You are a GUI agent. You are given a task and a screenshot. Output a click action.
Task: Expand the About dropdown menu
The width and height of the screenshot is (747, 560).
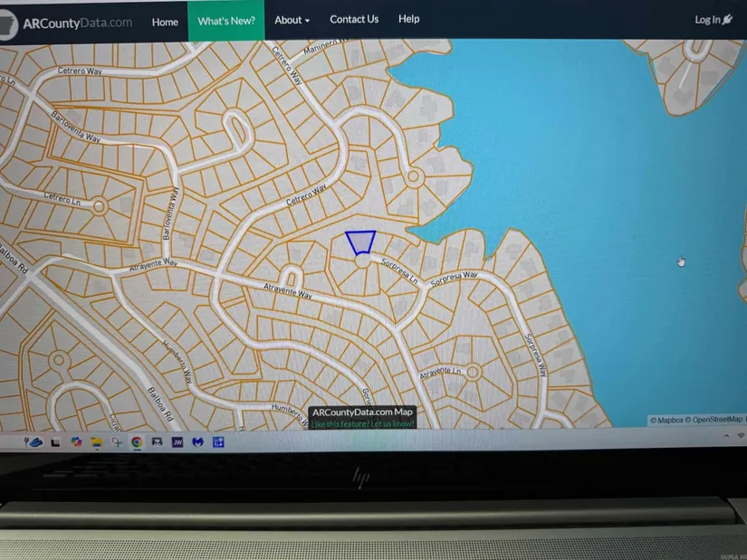coord(292,20)
